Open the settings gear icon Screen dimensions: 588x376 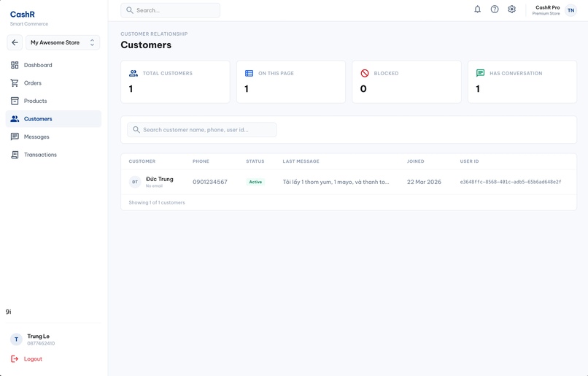[512, 9]
